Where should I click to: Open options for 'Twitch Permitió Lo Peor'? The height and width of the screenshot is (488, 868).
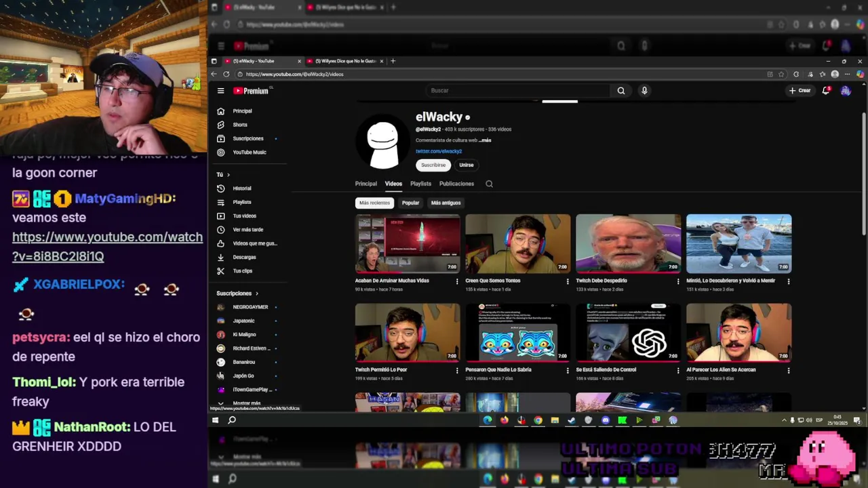click(x=457, y=371)
